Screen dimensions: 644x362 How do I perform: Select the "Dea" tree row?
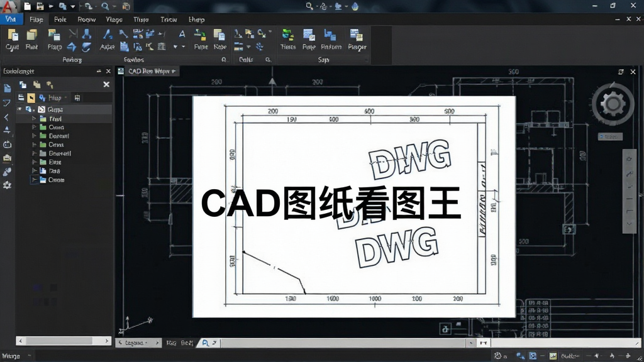64,171
